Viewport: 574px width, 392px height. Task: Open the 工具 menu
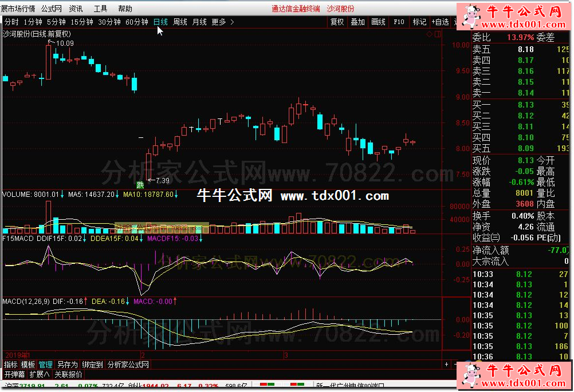(x=100, y=9)
